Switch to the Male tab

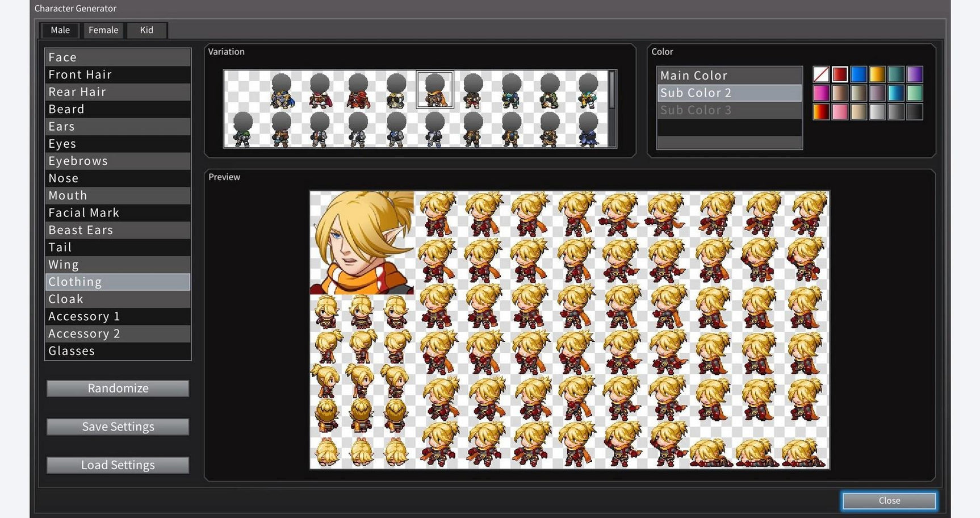tap(59, 30)
